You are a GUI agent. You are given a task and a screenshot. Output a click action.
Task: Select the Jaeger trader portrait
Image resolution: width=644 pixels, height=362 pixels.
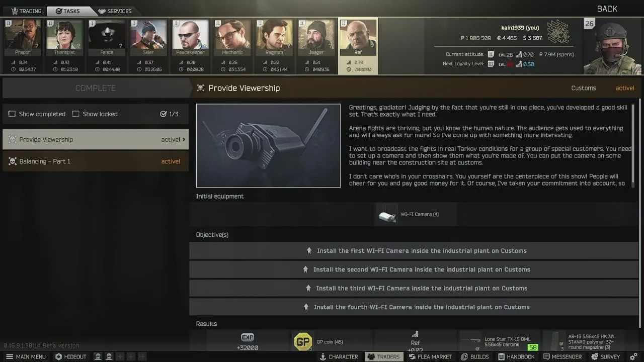[x=316, y=38]
